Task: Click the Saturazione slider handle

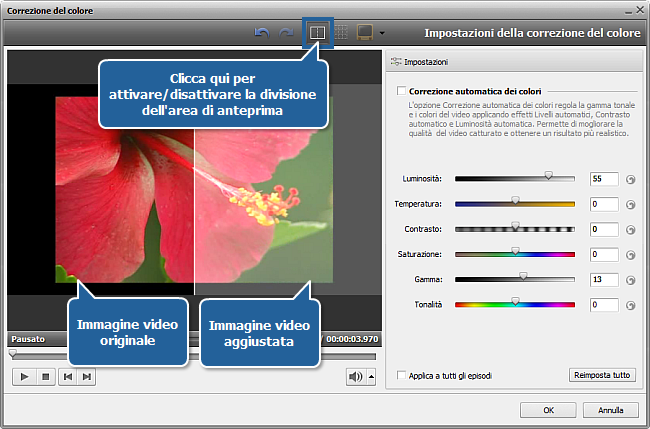Action: tap(516, 252)
